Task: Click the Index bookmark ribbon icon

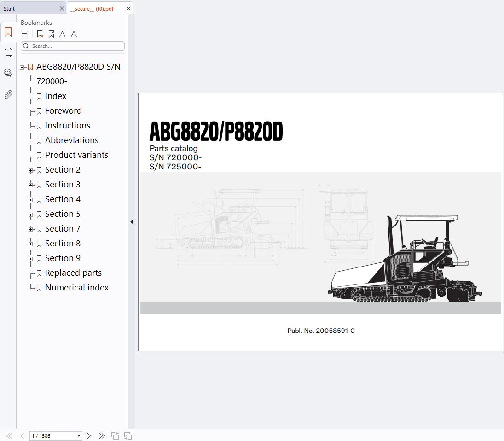Action: tap(39, 97)
